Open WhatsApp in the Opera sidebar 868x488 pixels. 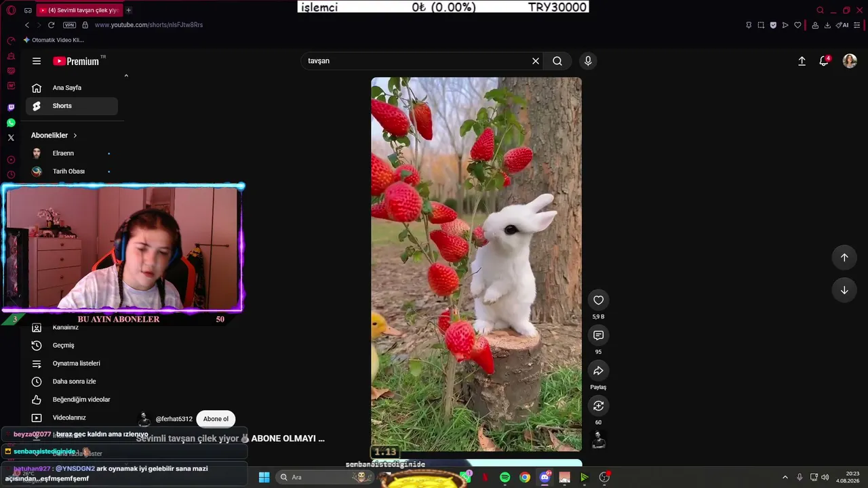point(11,123)
